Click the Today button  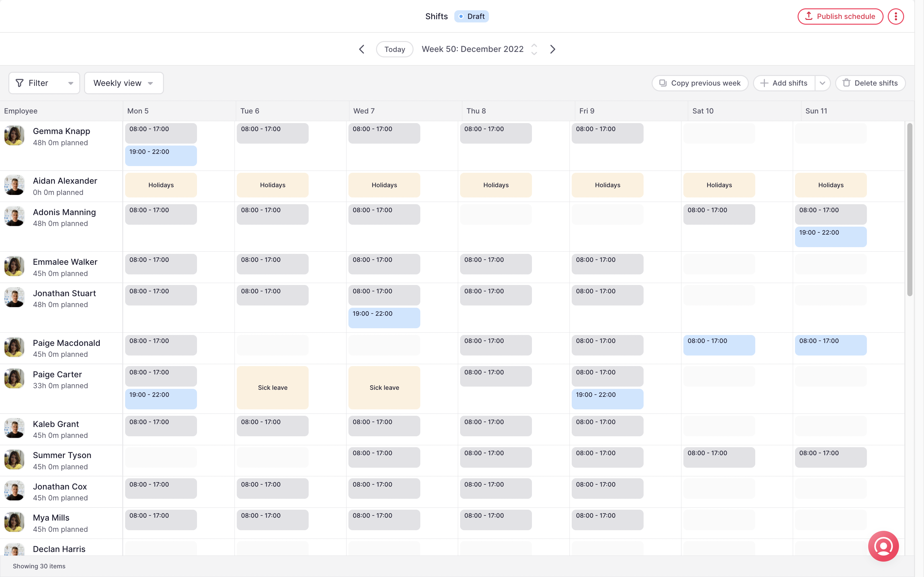point(394,49)
